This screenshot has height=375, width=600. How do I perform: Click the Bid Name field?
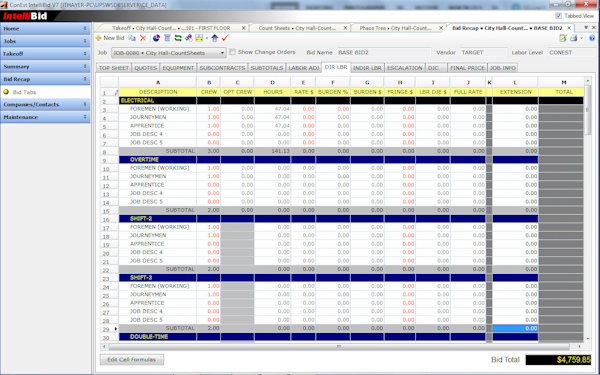click(x=384, y=52)
